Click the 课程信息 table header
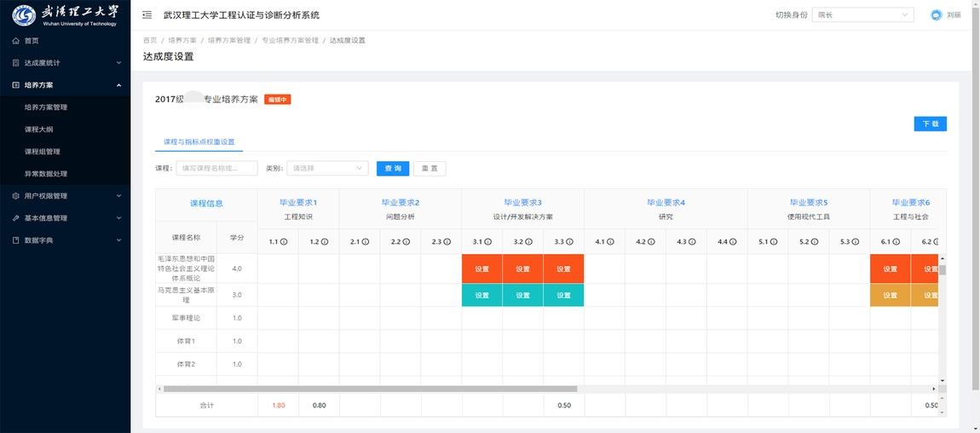The image size is (980, 433). tap(206, 203)
